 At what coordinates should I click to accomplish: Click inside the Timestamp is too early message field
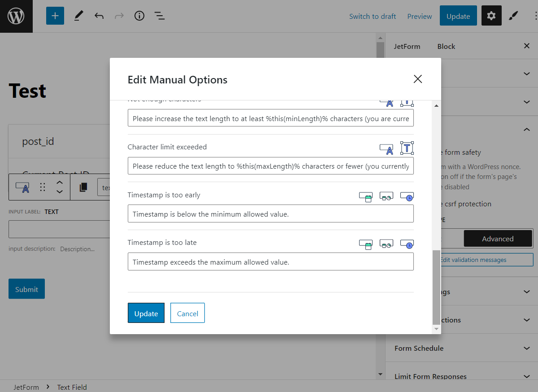[270, 213]
